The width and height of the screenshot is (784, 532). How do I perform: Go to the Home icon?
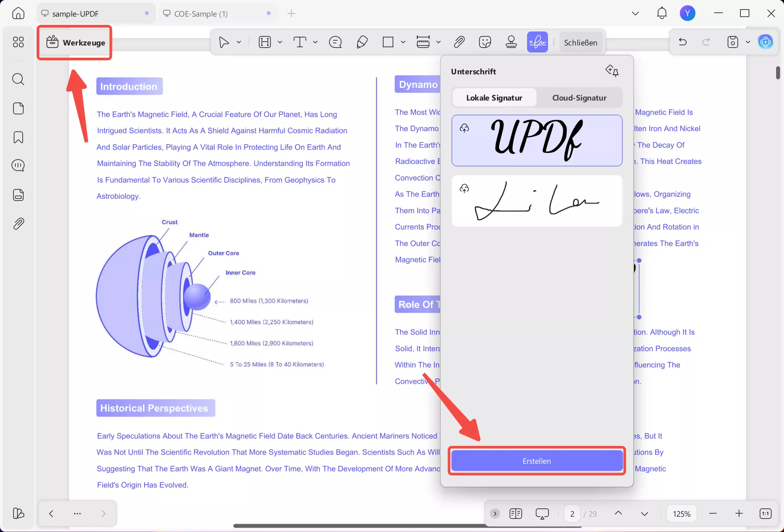point(18,14)
